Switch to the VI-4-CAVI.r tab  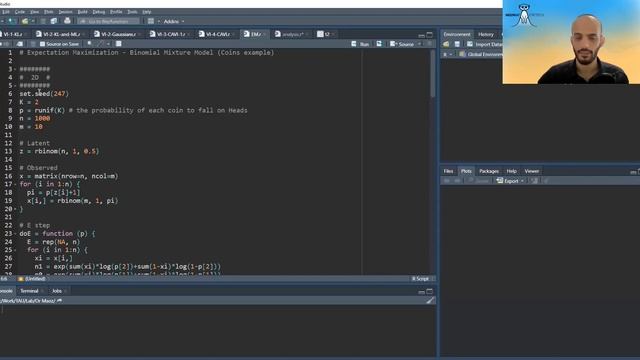click(x=217, y=34)
